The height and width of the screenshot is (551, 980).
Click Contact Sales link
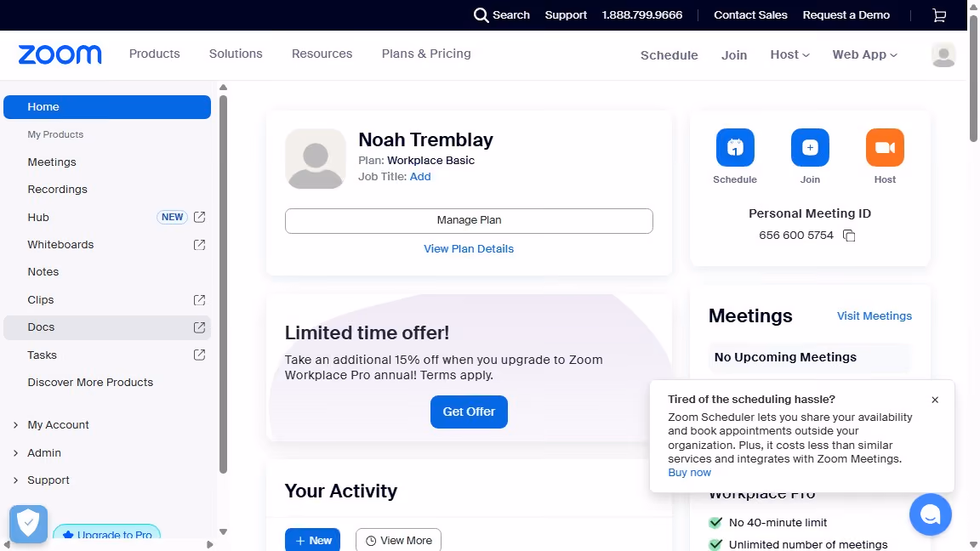750,15
